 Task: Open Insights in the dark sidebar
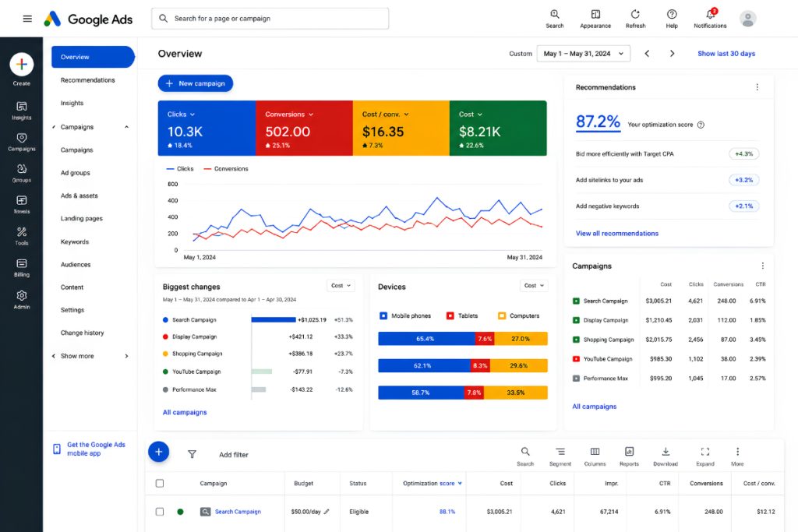(x=21, y=111)
